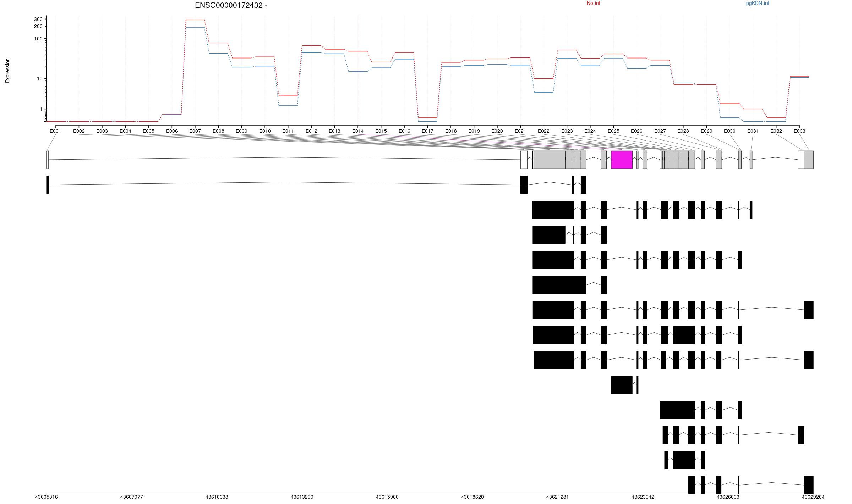This screenshot has height=504, width=852.
Task: Click exon label E027
Action: (x=660, y=131)
